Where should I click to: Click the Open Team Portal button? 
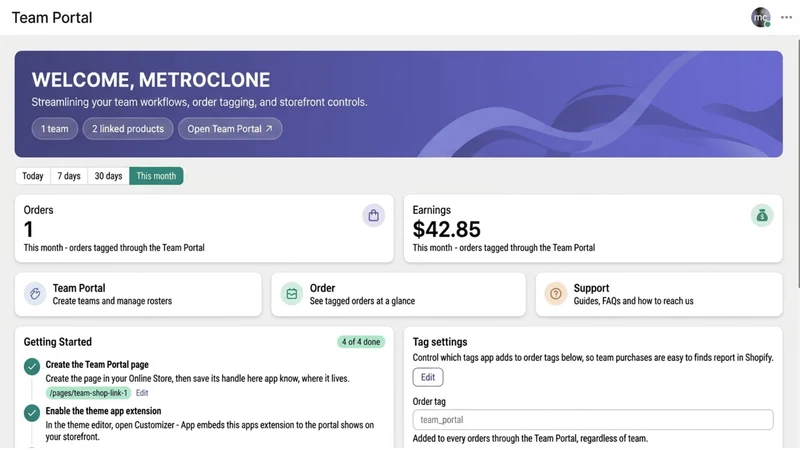pyautogui.click(x=230, y=129)
